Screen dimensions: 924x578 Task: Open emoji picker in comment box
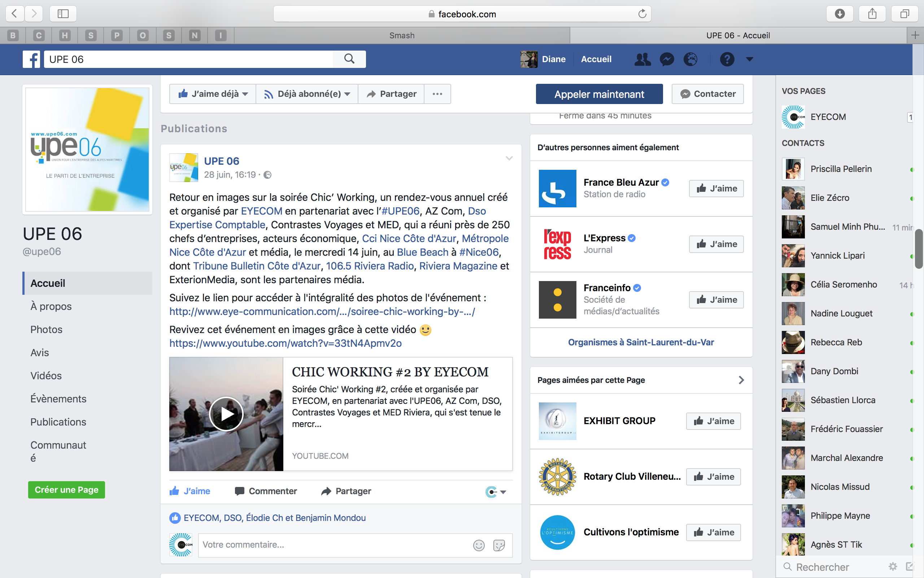tap(478, 545)
